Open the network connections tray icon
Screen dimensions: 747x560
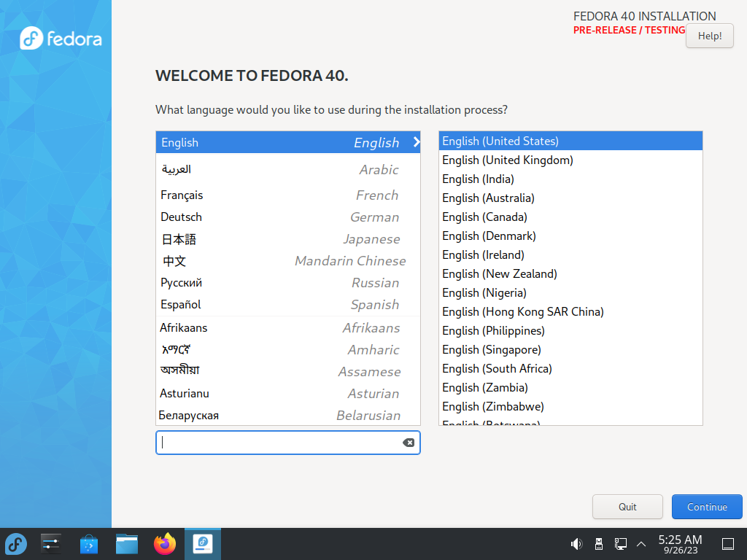620,544
